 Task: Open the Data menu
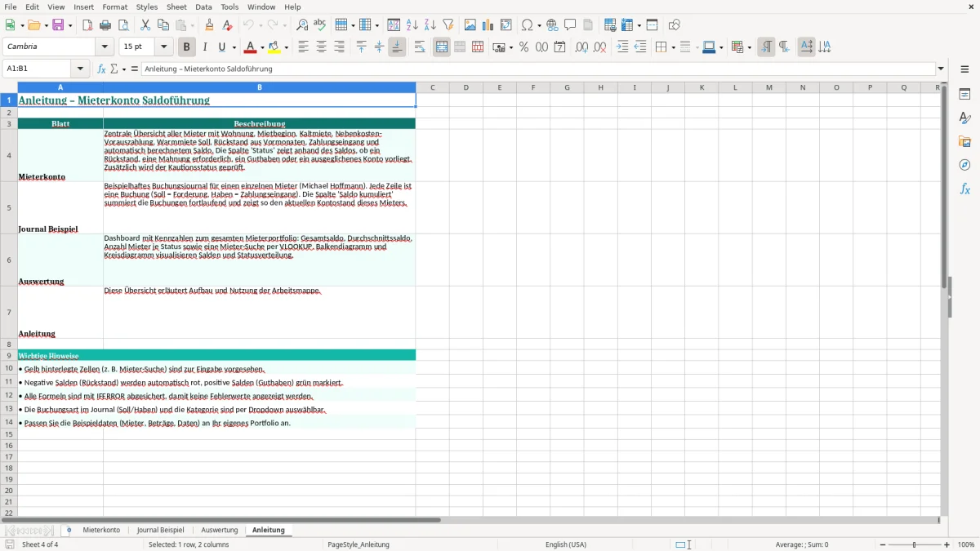[203, 7]
